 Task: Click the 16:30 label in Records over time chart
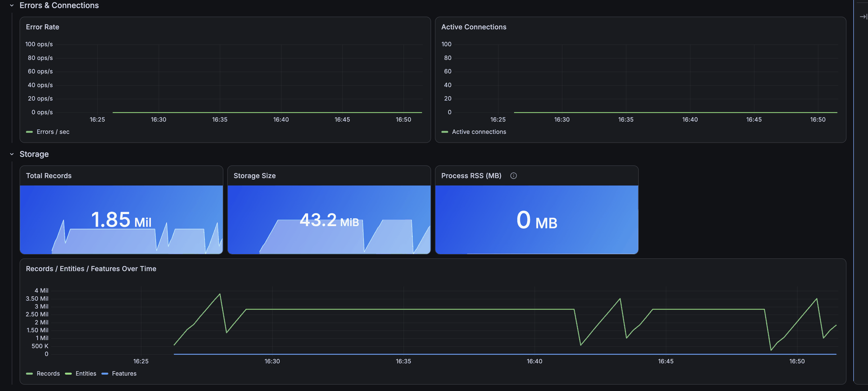(x=272, y=361)
